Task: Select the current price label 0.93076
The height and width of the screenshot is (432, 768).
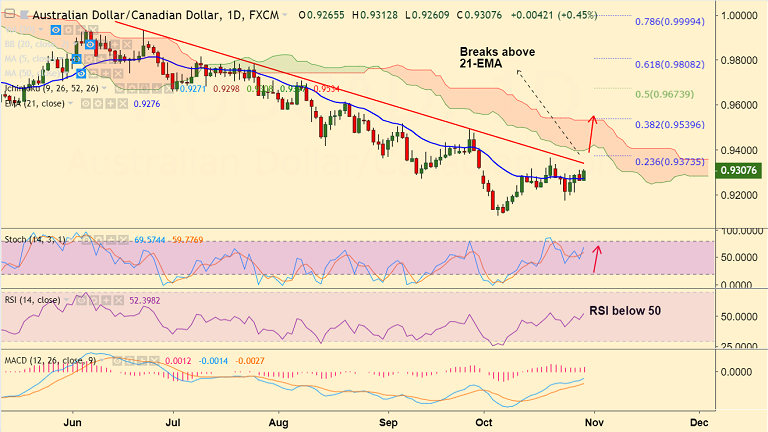Action: coord(740,170)
